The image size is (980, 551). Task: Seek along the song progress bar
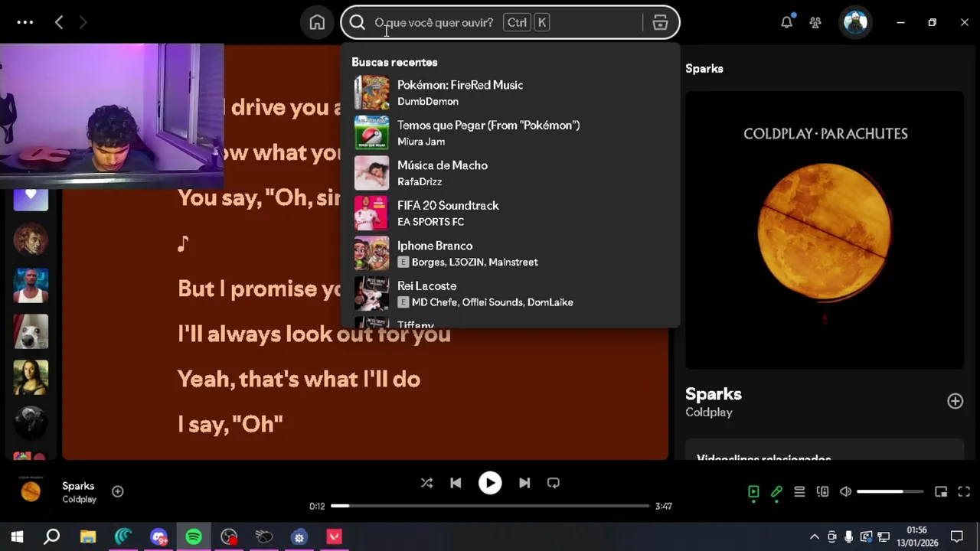tap(490, 506)
